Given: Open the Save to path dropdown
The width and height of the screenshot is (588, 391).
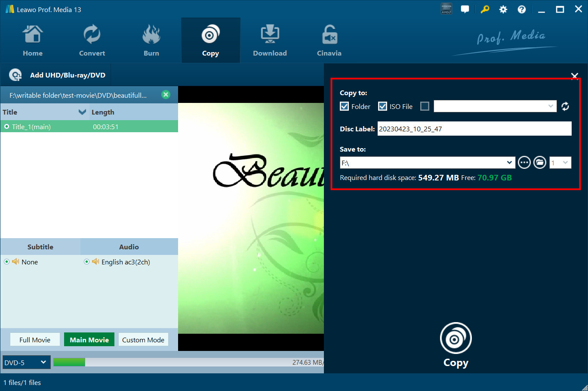Looking at the screenshot, I should [x=509, y=163].
